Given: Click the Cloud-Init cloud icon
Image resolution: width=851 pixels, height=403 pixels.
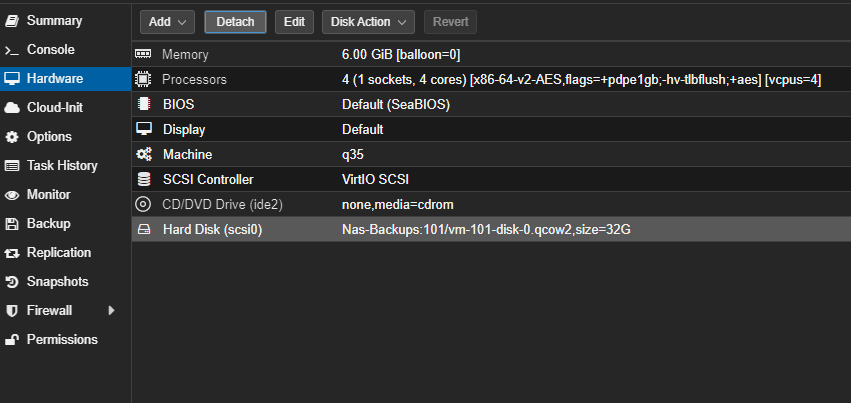Looking at the screenshot, I should tap(12, 108).
